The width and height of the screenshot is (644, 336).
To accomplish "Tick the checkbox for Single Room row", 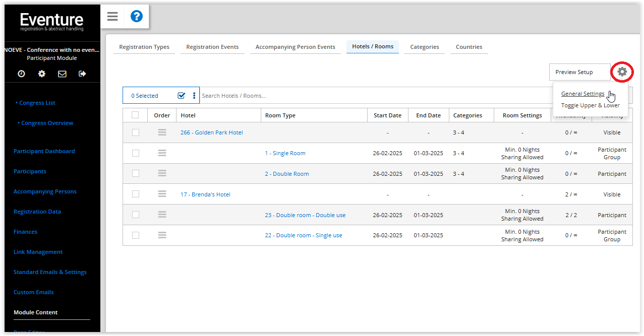I will tap(135, 153).
